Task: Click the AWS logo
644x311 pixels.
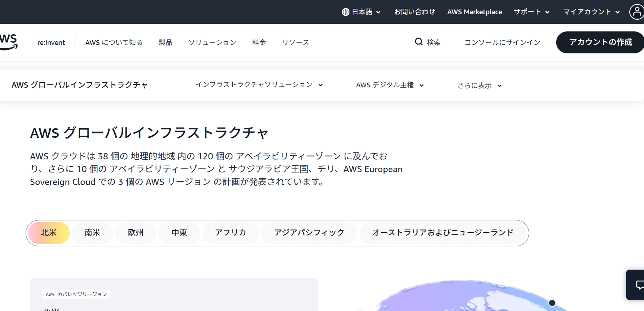Action: [8, 42]
